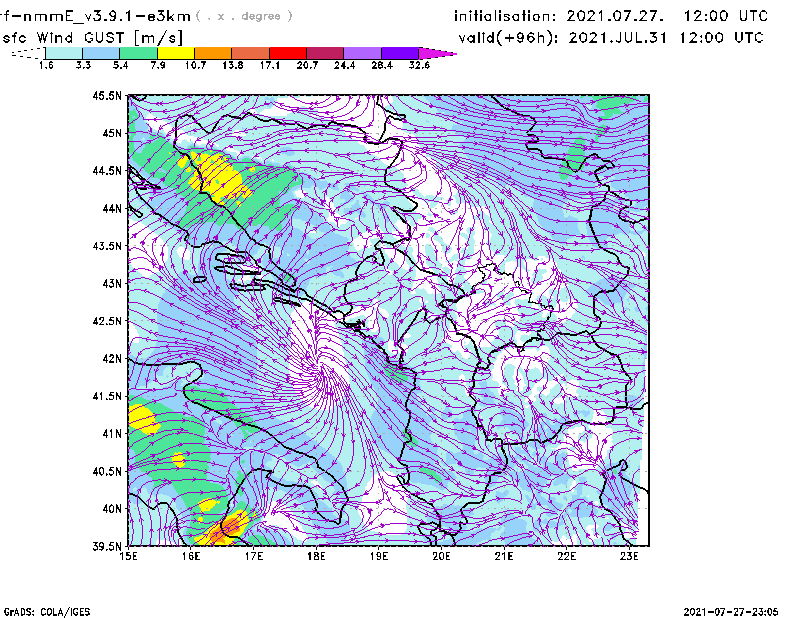Click the timestamp '2021-07-27-23:05'

pos(731,612)
